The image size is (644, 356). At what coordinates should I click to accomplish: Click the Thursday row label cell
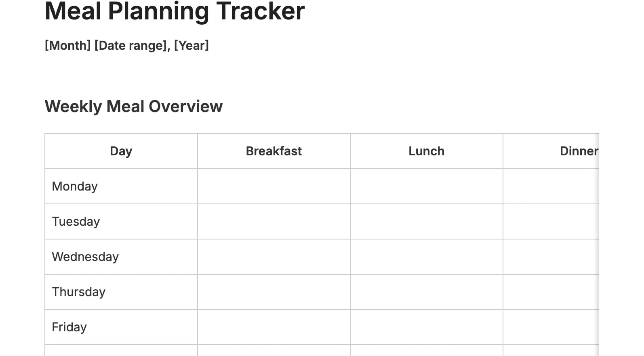[x=121, y=292]
